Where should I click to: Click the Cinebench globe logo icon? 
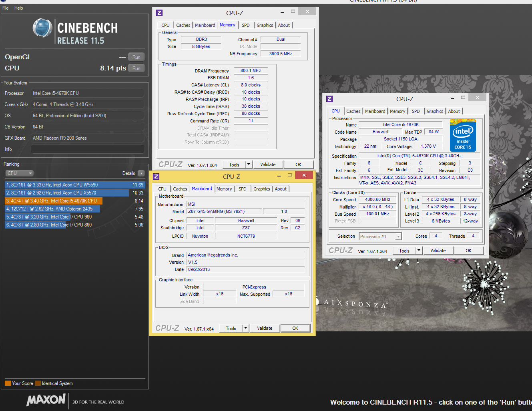pyautogui.click(x=42, y=28)
